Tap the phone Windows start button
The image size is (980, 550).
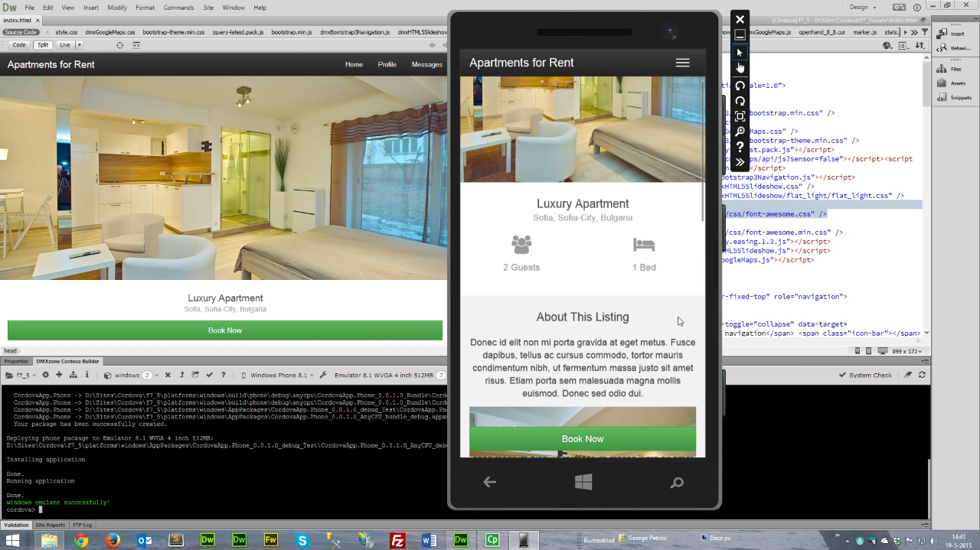coord(583,482)
